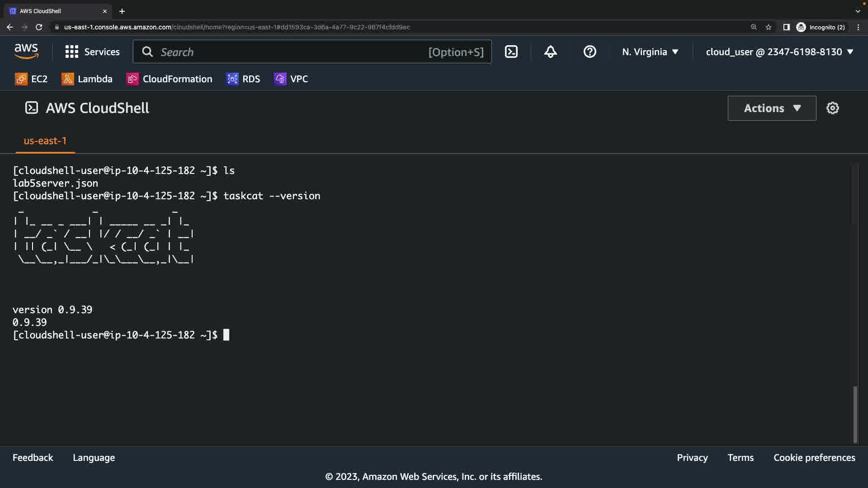Click the AWS logo home icon
Viewport: 868px width, 488px height.
pos(26,52)
